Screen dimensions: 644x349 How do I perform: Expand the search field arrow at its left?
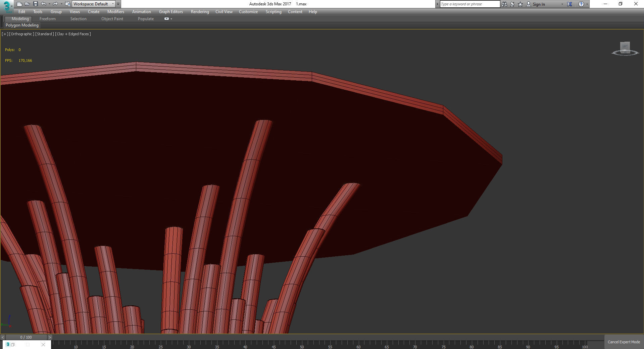click(x=437, y=4)
